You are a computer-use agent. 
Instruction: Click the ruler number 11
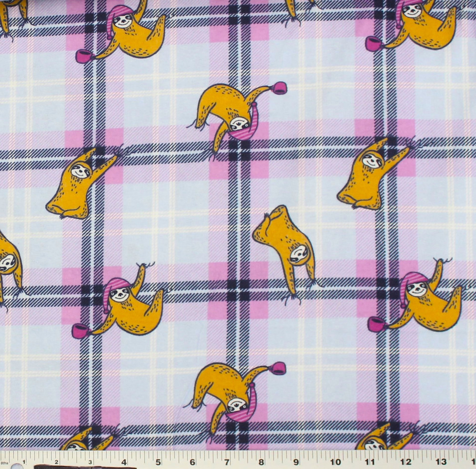[369, 462]
